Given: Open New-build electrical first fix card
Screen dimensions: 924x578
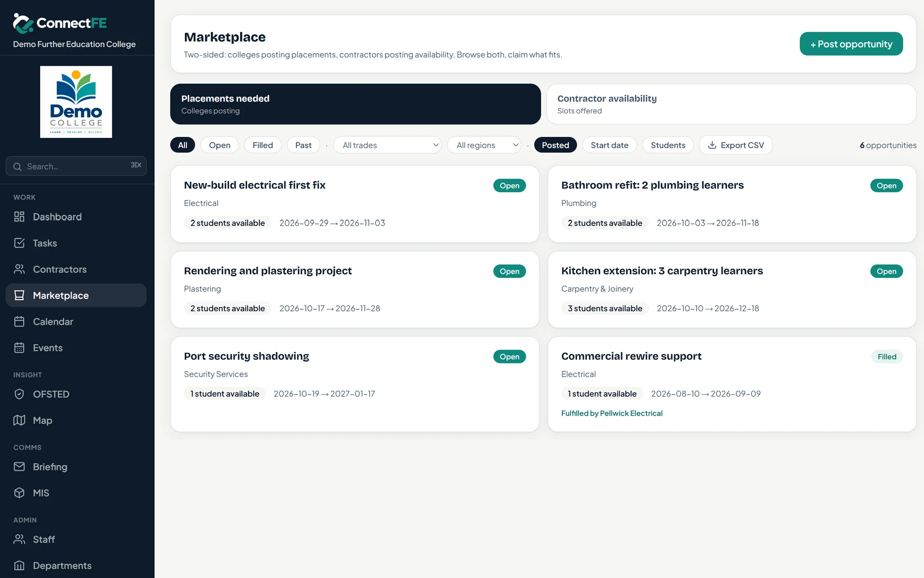Looking at the screenshot, I should pos(355,204).
